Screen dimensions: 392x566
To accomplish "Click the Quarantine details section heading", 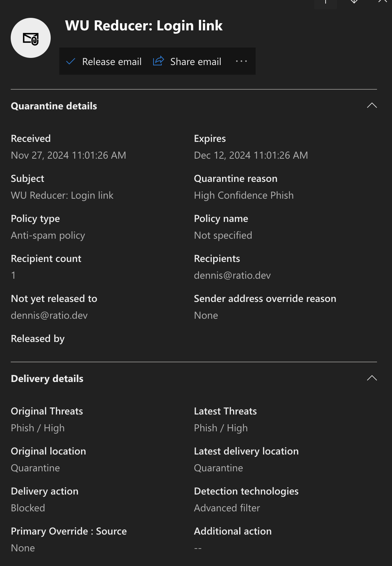I will tap(54, 106).
